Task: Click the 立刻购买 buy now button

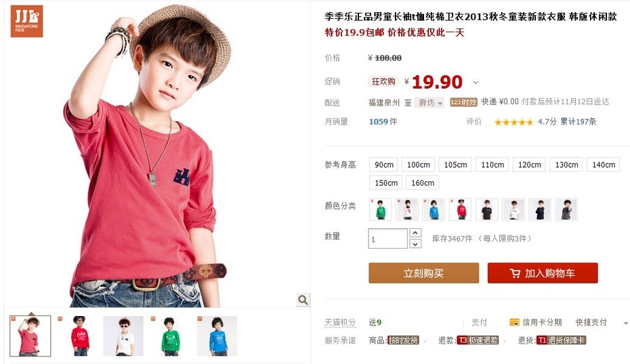Action: pyautogui.click(x=424, y=273)
